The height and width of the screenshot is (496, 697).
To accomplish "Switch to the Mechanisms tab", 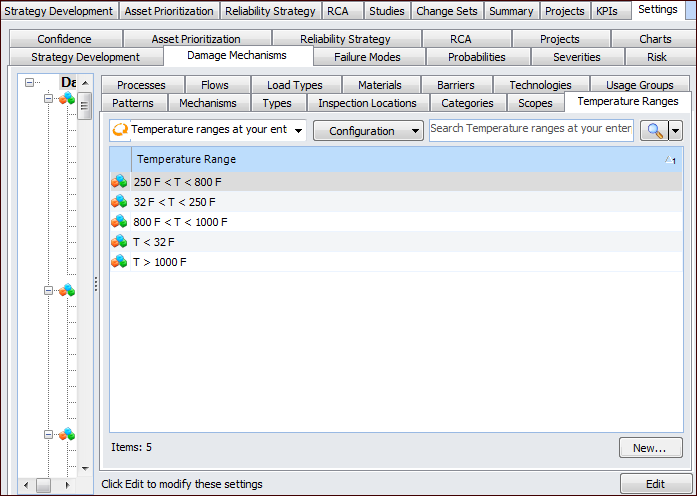I will click(x=208, y=103).
